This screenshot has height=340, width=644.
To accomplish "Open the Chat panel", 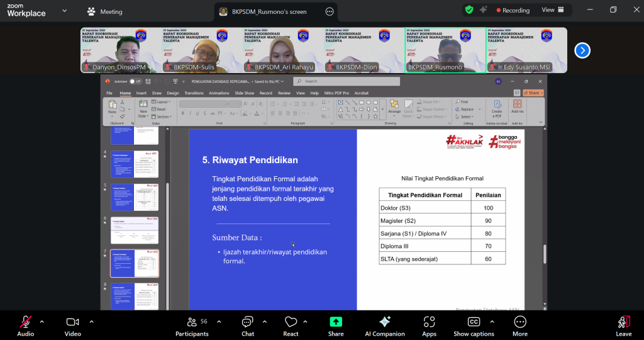I will click(248, 322).
